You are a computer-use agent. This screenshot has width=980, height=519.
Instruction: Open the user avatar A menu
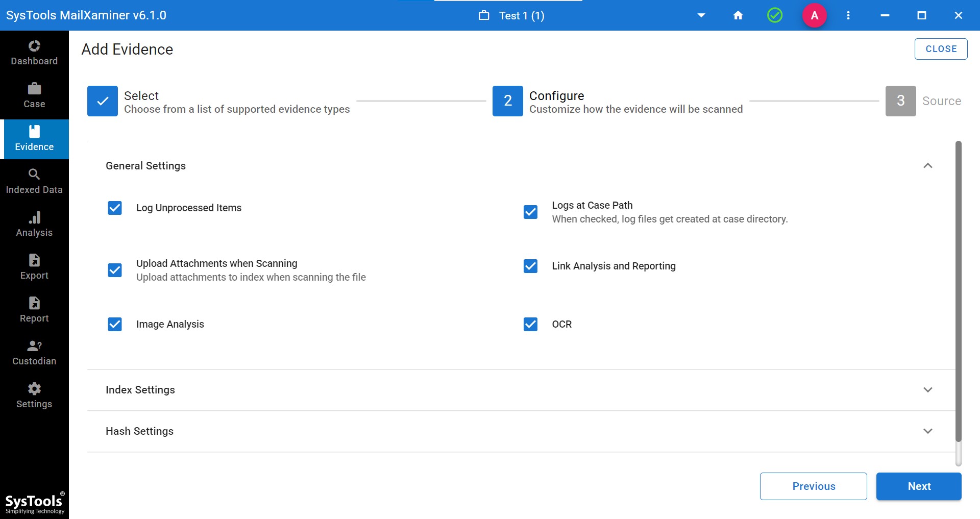coord(815,15)
